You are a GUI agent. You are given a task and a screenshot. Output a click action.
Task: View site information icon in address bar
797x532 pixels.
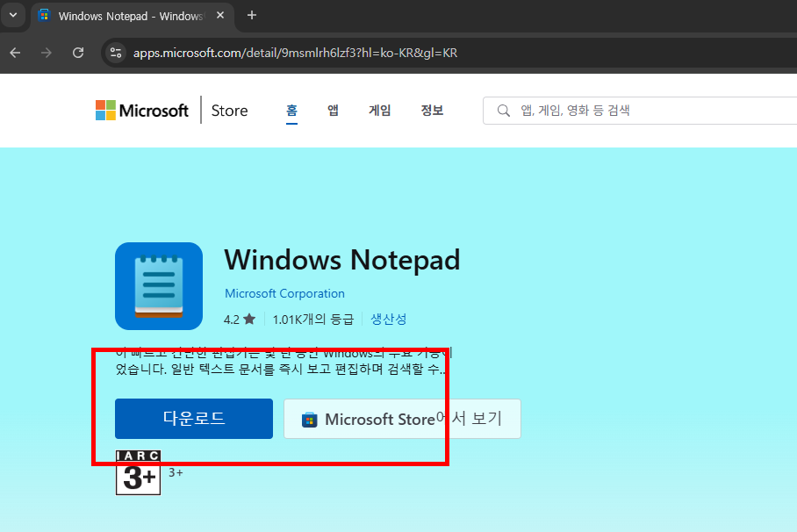[x=116, y=53]
